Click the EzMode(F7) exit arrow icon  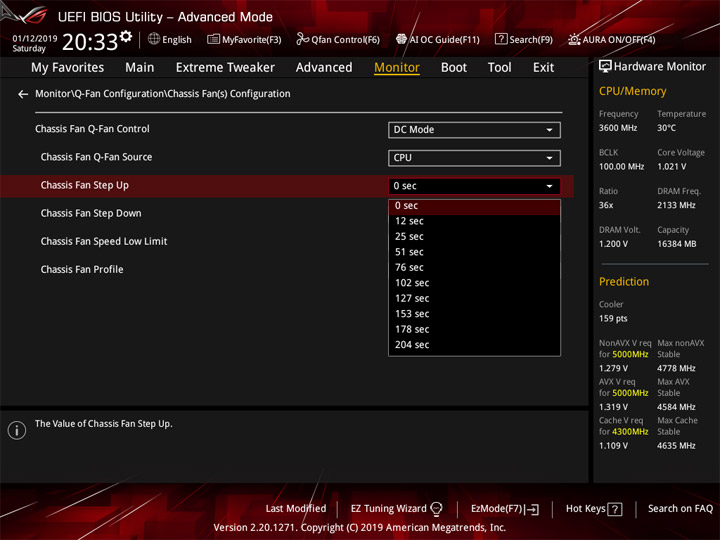532,509
